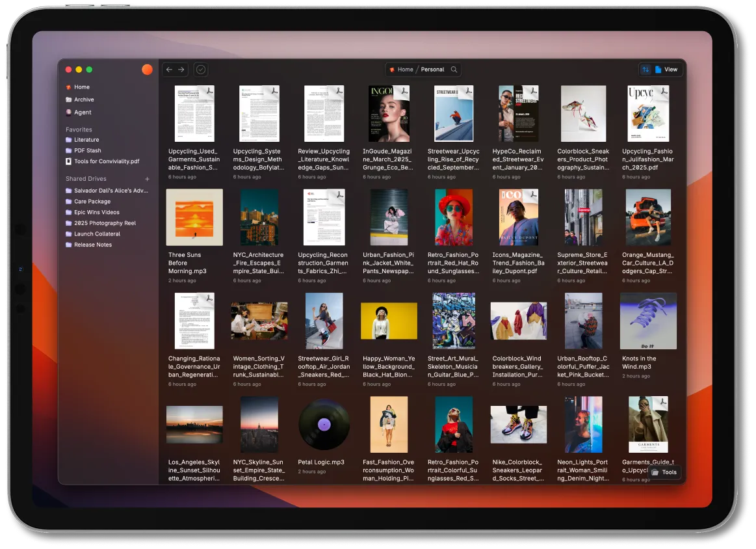Click the search magnifier icon
The width and height of the screenshot is (756, 549).
(x=454, y=70)
